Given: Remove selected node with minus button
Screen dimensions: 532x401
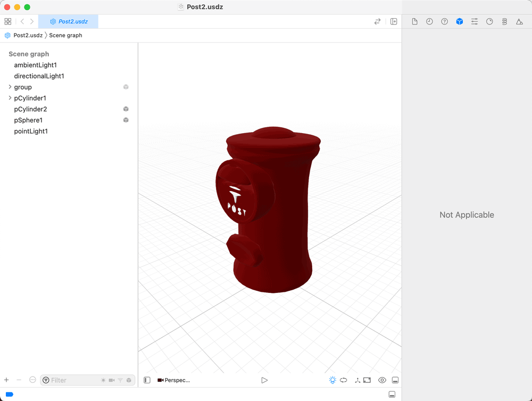Looking at the screenshot, I should (x=19, y=380).
